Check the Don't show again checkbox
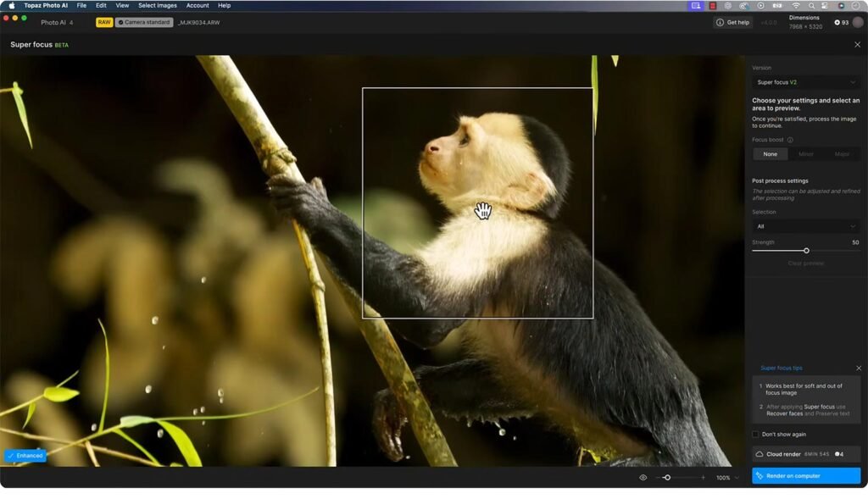 click(756, 435)
